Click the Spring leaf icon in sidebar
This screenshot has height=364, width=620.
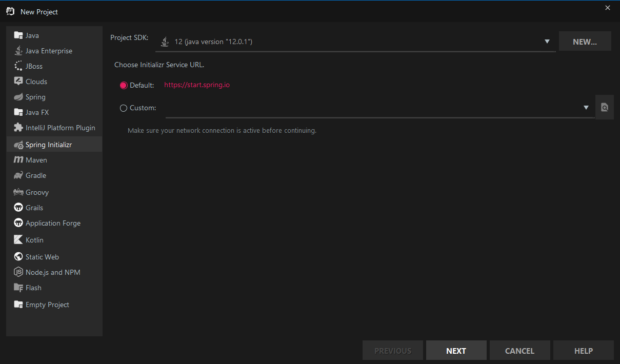click(x=18, y=97)
